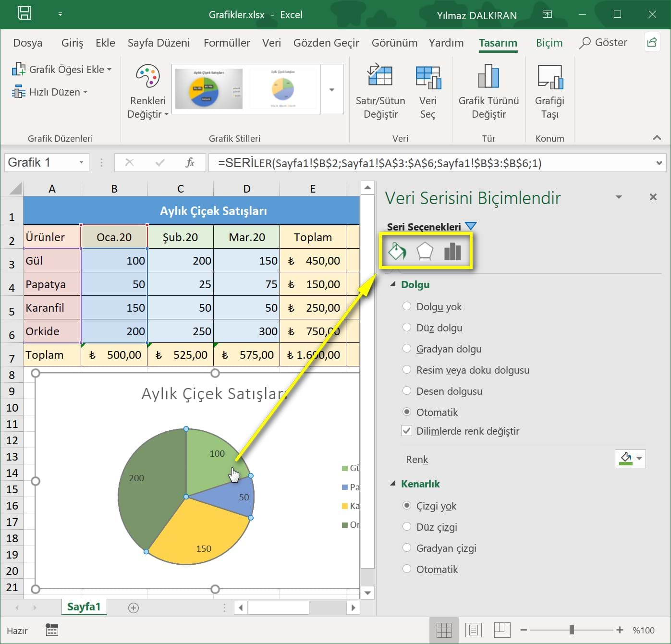
Task: Click zoom out minus button
Action: click(x=524, y=630)
